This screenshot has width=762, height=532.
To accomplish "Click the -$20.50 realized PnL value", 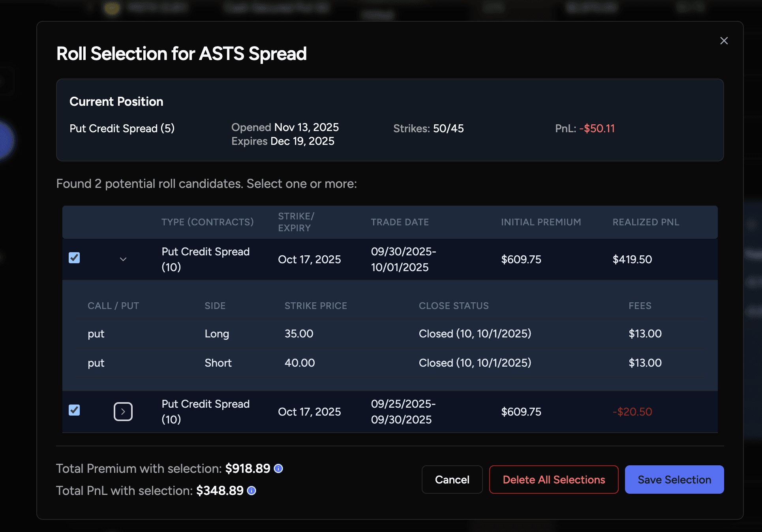I will point(632,412).
